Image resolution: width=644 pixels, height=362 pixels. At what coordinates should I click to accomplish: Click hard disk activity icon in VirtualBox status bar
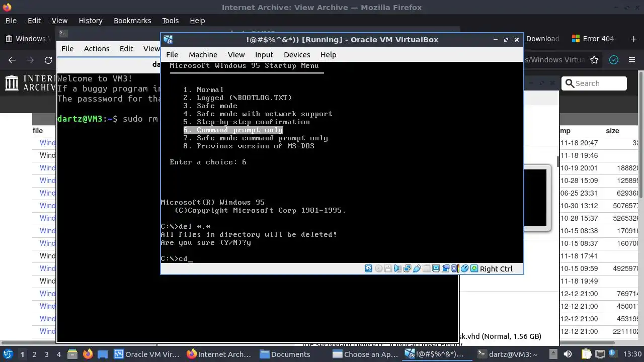369,268
